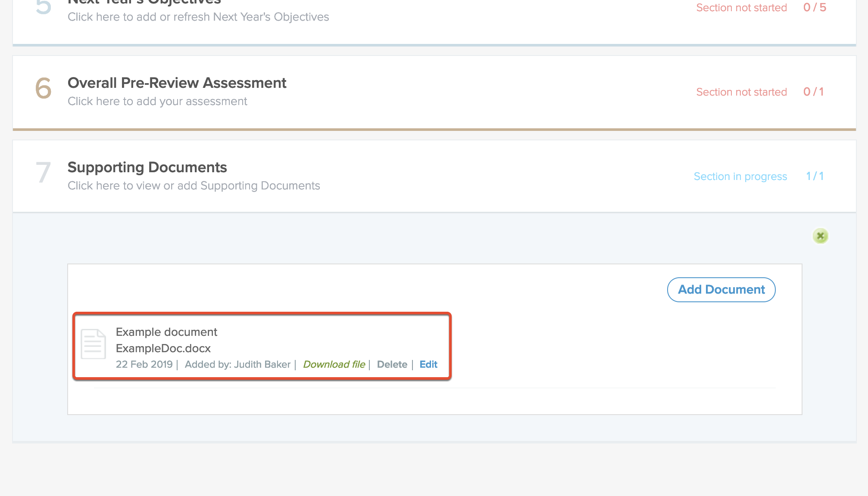The image size is (868, 496).
Task: Click the 'Section in progress' status label
Action: [740, 177]
